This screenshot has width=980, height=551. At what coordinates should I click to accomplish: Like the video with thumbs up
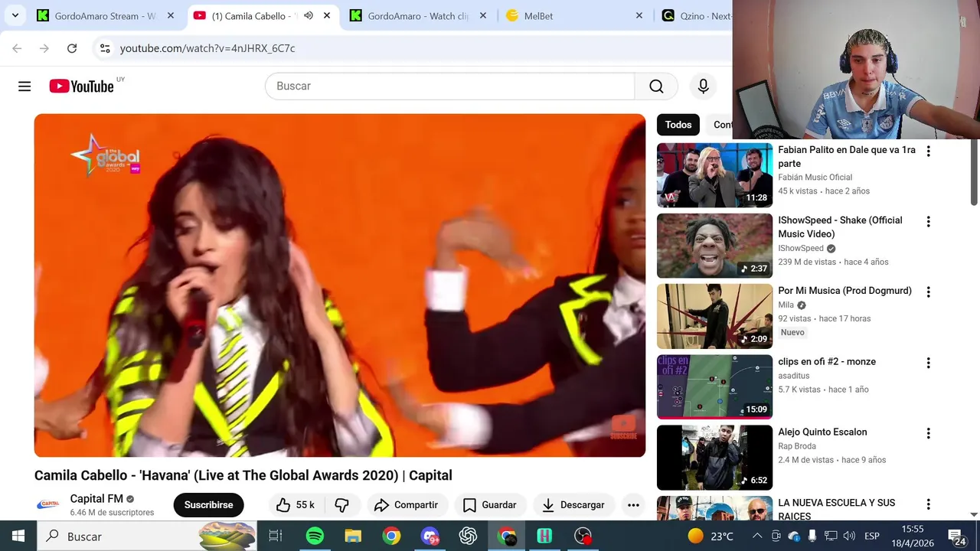coord(296,505)
